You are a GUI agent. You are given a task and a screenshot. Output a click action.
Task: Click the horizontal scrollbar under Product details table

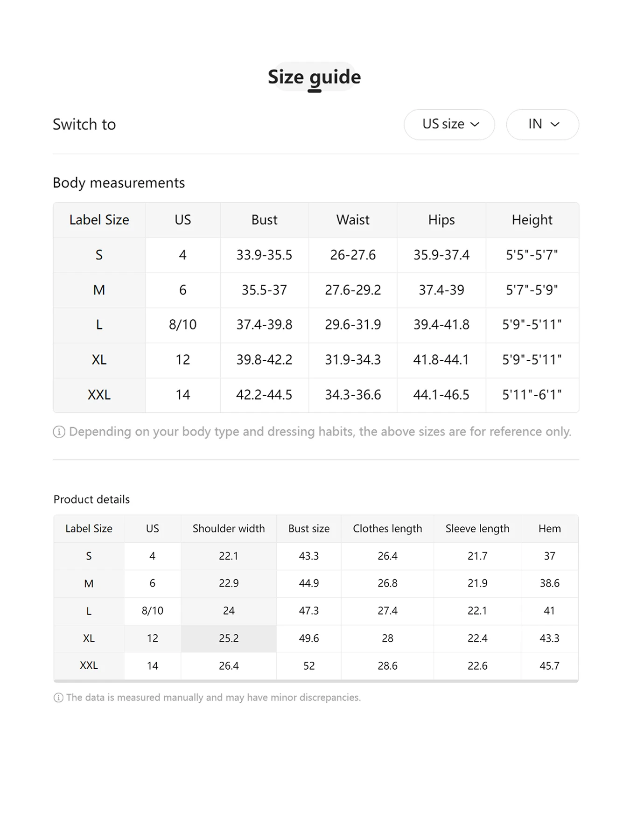coord(316,681)
